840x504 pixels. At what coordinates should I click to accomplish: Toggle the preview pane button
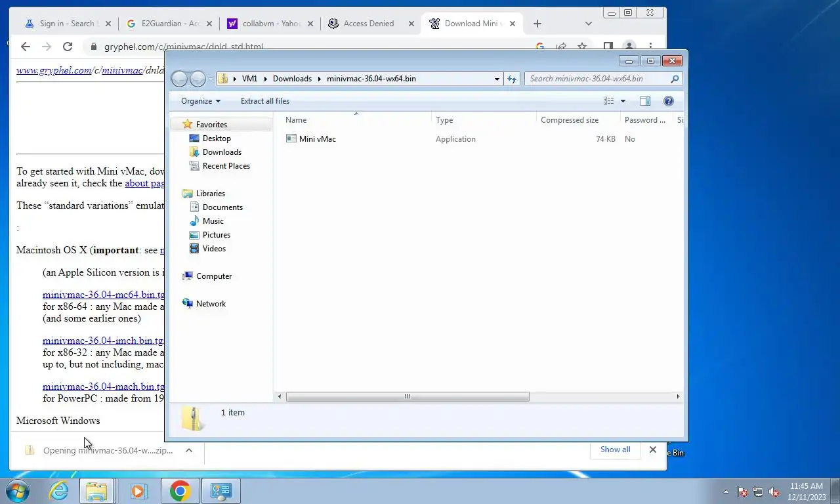(645, 101)
